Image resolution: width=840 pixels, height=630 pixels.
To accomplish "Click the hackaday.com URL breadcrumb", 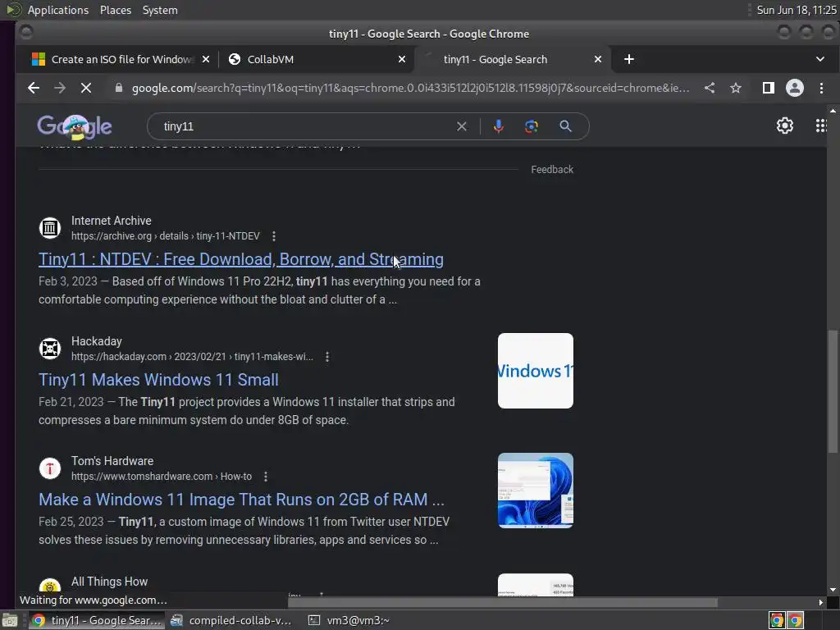I will coord(192,357).
